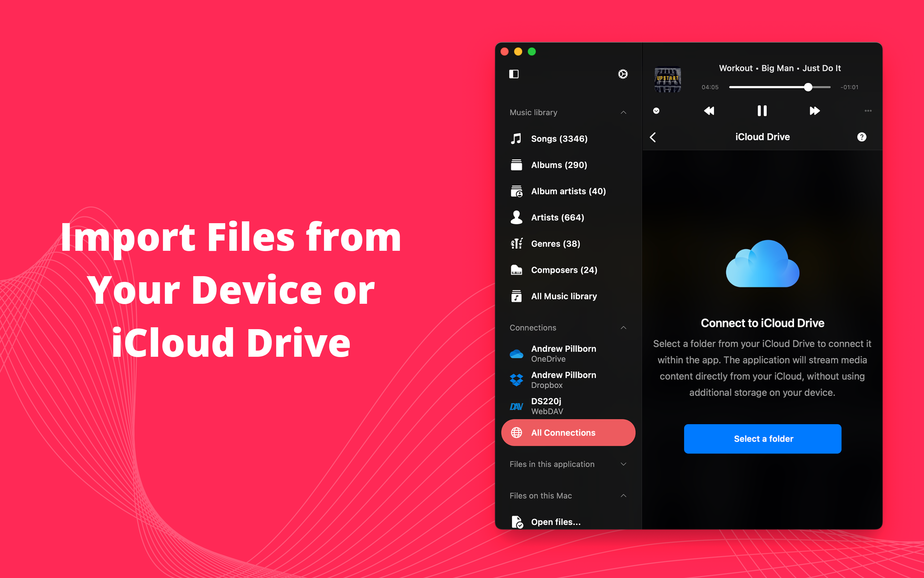924x578 pixels.
Task: Click the Artists person icon
Action: (x=516, y=217)
